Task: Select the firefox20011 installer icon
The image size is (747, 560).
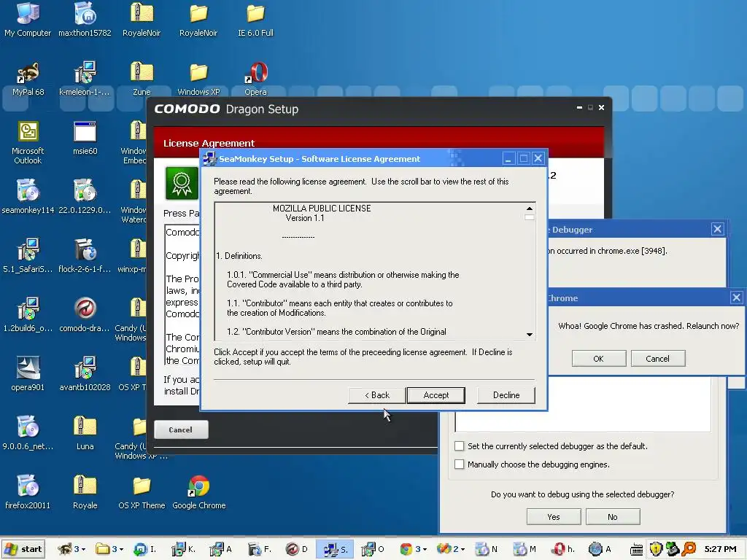Action: click(28, 491)
